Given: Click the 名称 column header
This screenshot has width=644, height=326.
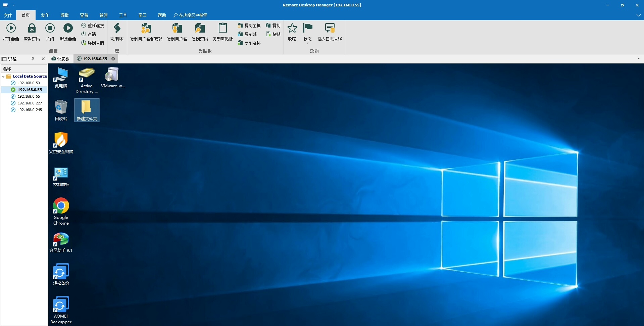Looking at the screenshot, I should pos(24,68).
